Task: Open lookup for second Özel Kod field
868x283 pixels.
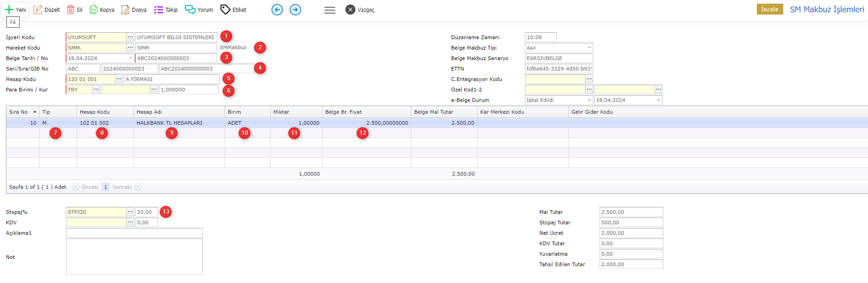Action: pyautogui.click(x=658, y=89)
